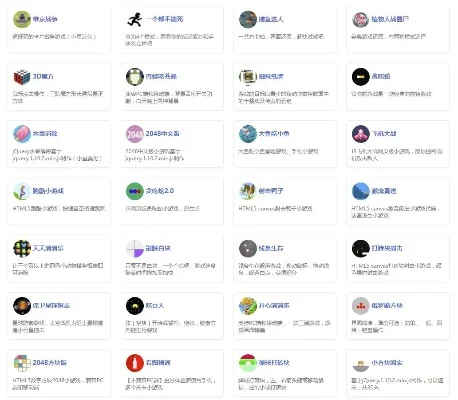
Task: Open the card with the duck shooting game
Action: point(285,202)
